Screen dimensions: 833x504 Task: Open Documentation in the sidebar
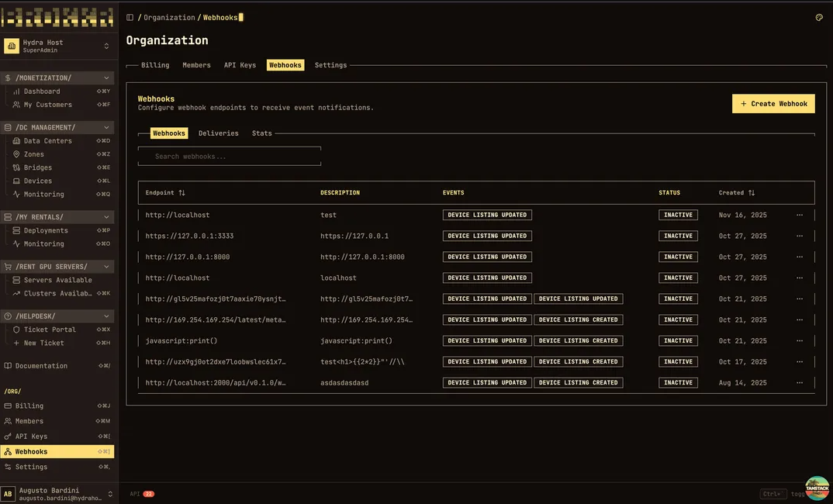(x=57, y=366)
